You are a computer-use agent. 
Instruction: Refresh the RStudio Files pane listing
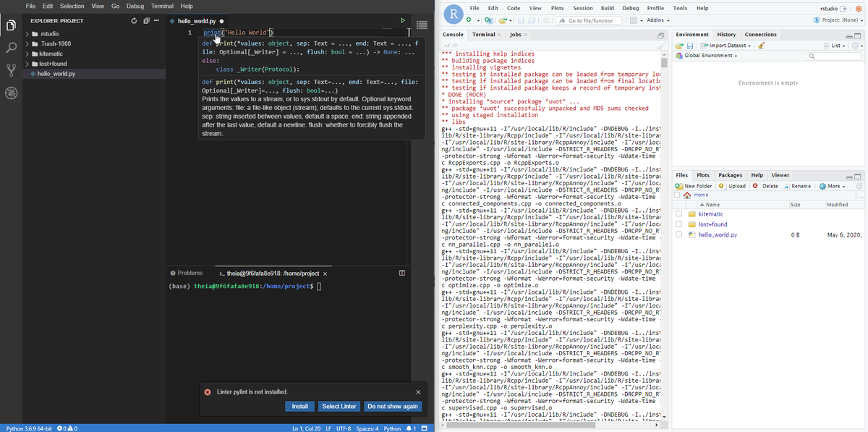tap(859, 186)
